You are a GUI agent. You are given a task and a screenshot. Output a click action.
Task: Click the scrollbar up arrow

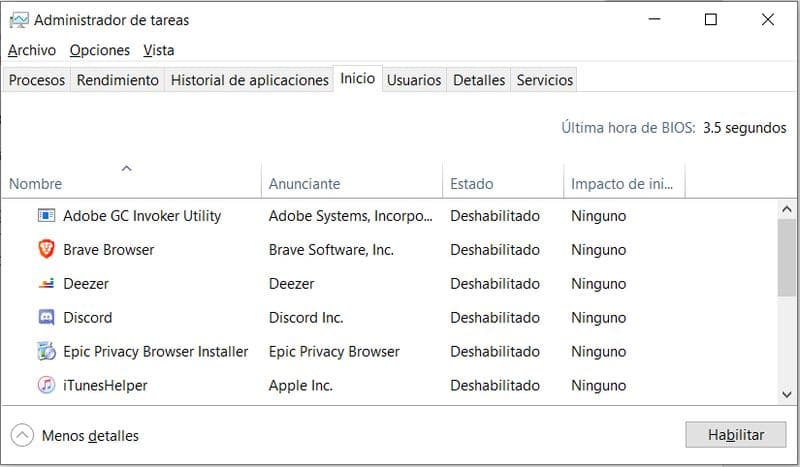pos(787,209)
